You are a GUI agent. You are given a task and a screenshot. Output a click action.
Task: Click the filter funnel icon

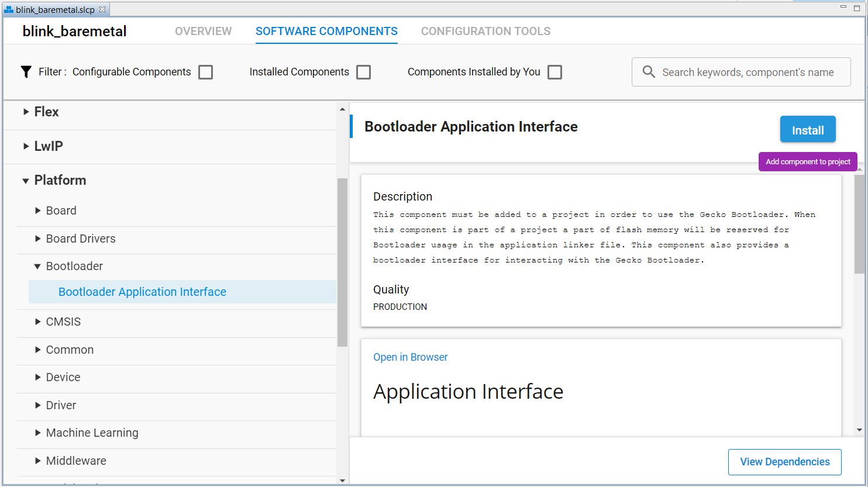coord(26,71)
